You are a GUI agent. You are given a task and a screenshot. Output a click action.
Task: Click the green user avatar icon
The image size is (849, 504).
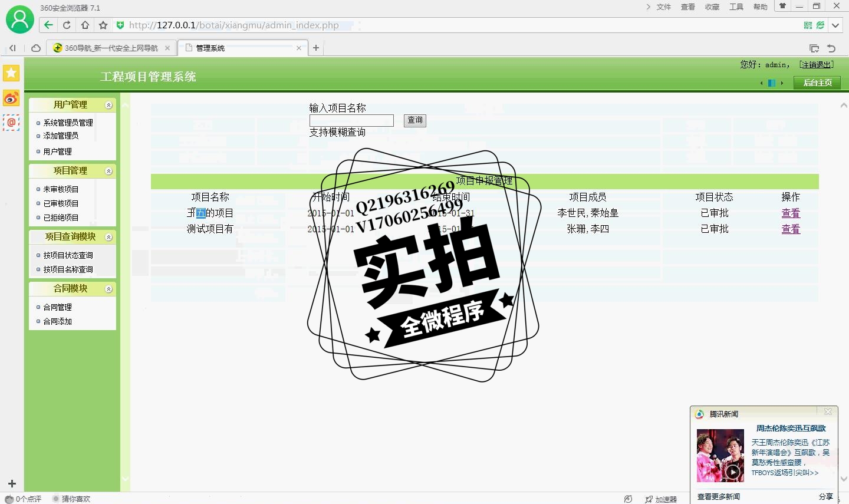point(20,19)
